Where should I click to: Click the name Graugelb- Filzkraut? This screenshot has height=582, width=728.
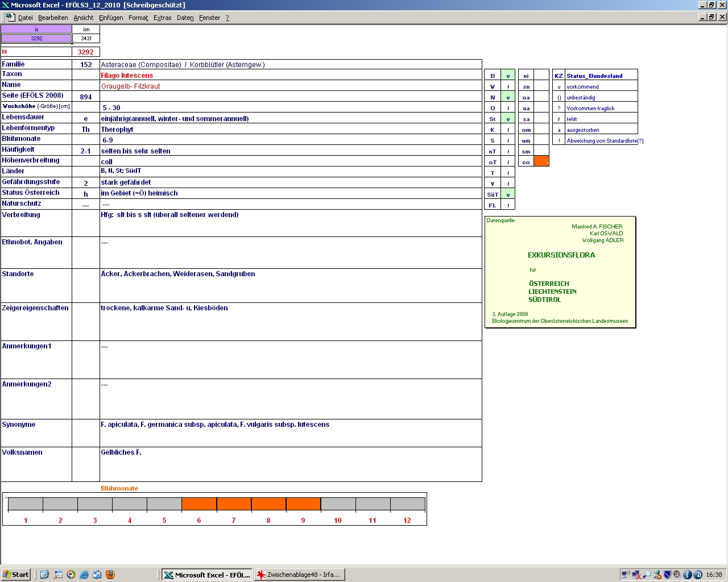tap(131, 86)
